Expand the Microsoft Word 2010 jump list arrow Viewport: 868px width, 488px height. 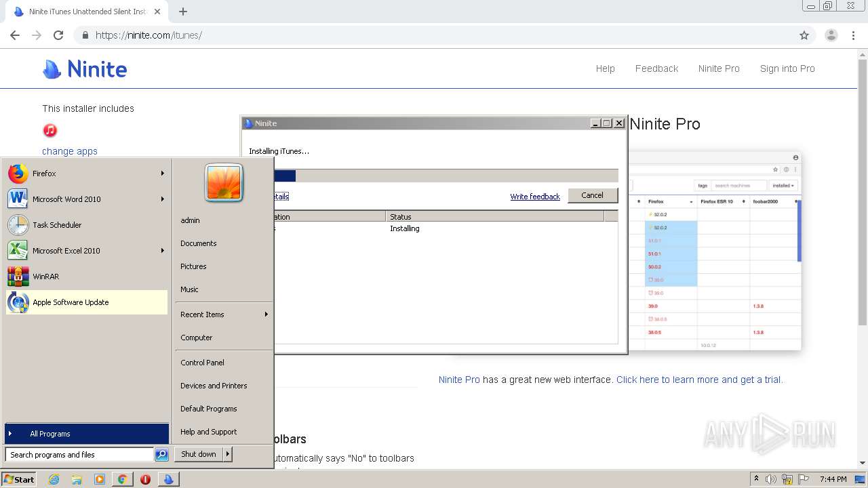(163, 199)
